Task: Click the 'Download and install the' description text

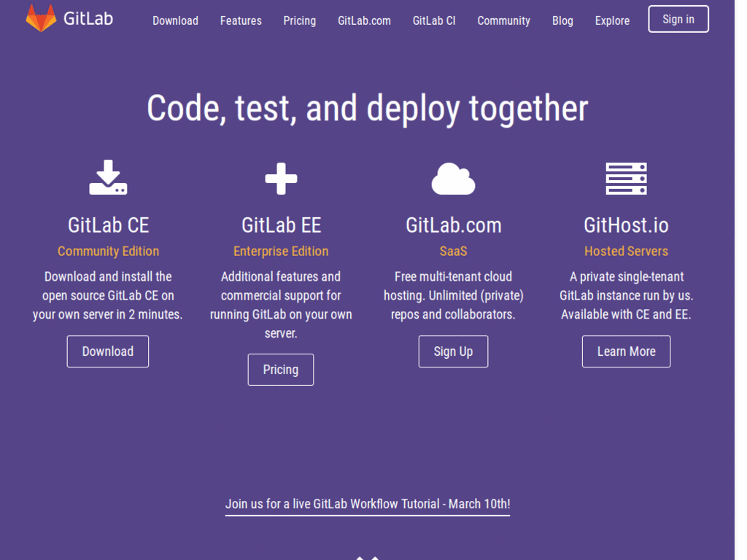Action: click(108, 295)
